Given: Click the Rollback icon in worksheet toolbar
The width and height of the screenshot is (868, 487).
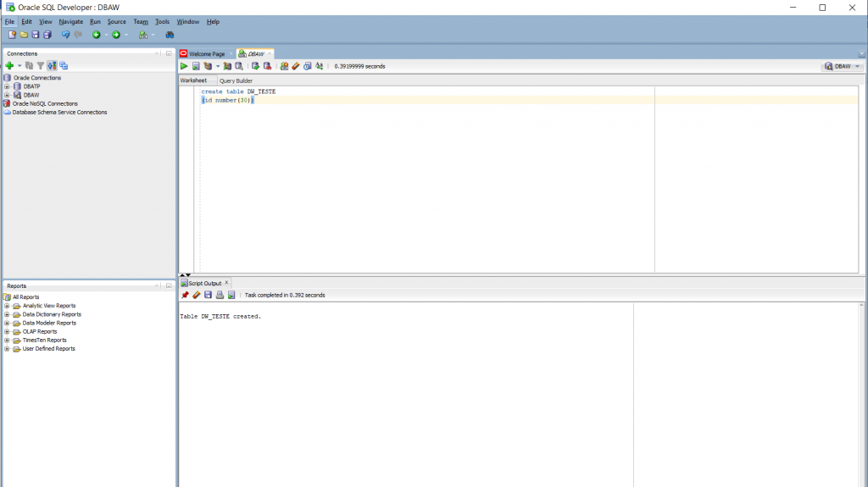Looking at the screenshot, I should pos(267,66).
